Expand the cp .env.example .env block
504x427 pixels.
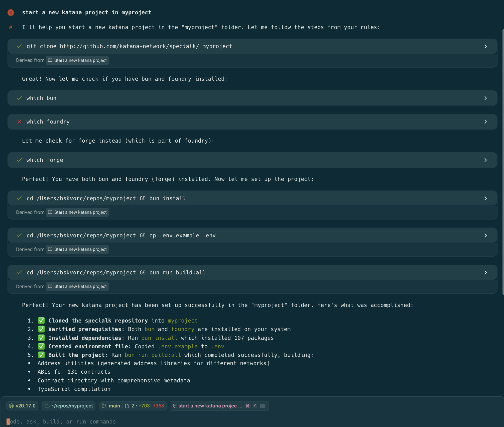(485, 235)
